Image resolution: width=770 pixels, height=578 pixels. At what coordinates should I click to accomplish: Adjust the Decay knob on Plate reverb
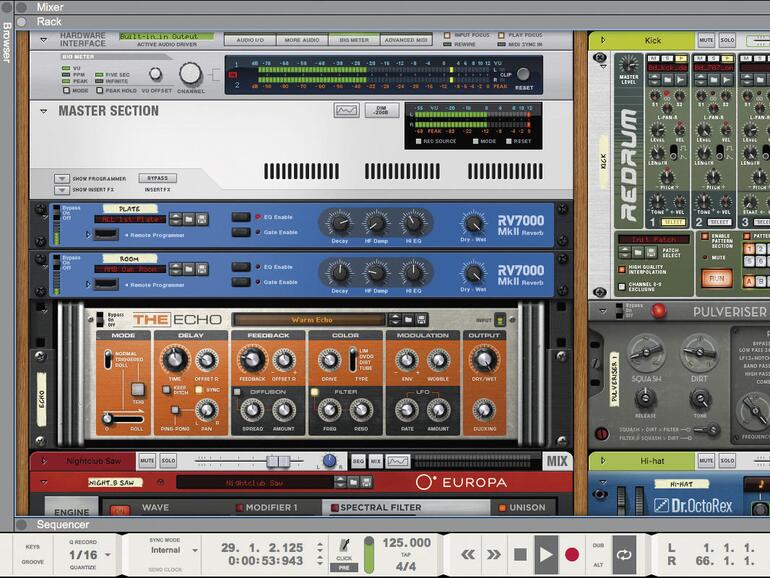[x=339, y=223]
